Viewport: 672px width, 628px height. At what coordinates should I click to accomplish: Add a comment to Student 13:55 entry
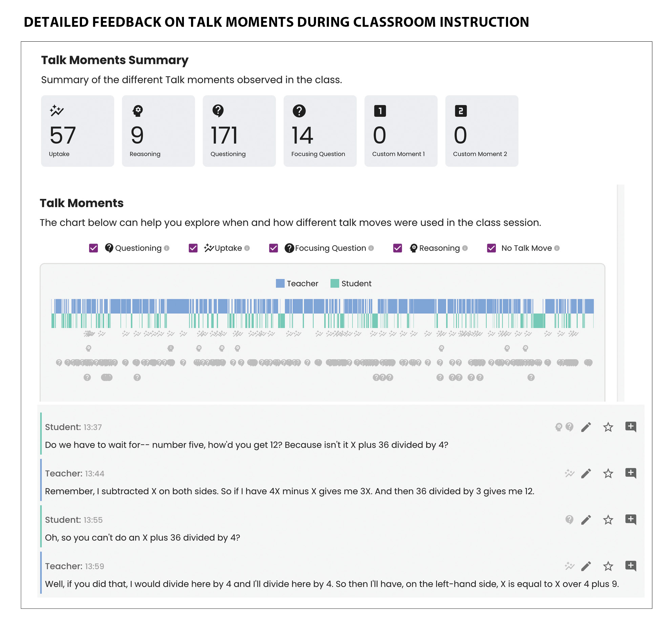(630, 520)
